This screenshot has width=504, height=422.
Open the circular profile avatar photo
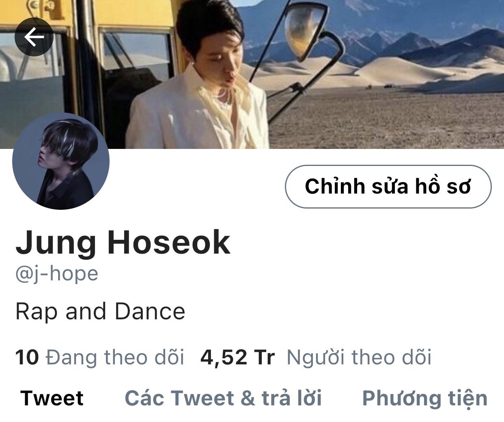coord(61,161)
